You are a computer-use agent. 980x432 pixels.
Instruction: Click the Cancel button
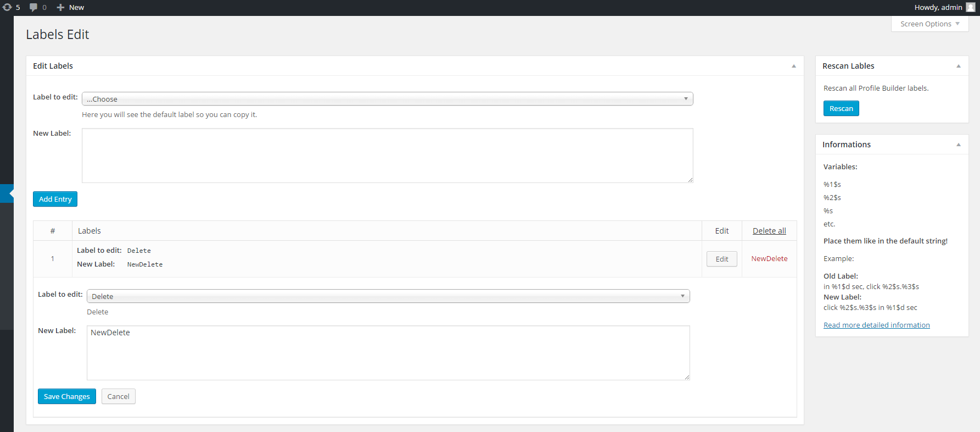coord(119,396)
